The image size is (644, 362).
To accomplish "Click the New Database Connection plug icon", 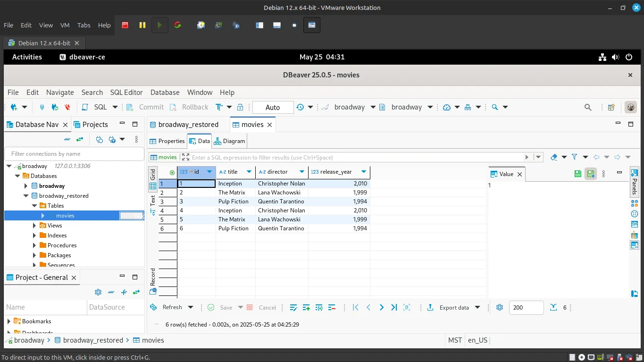I will (14, 107).
